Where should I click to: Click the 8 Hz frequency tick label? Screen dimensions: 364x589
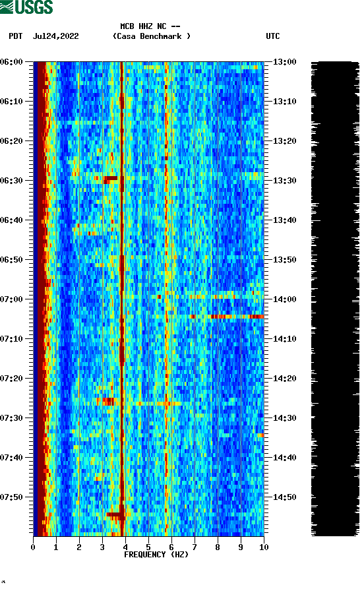click(x=218, y=547)
